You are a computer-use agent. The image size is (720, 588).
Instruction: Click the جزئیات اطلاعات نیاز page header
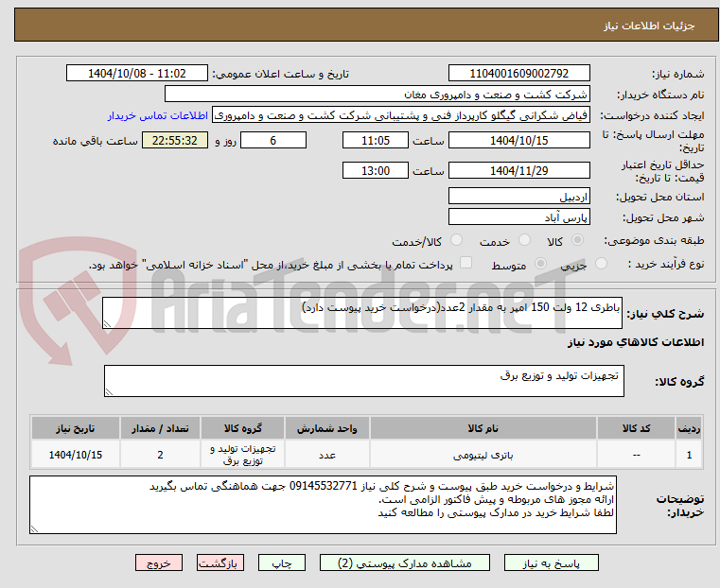pyautogui.click(x=366, y=26)
